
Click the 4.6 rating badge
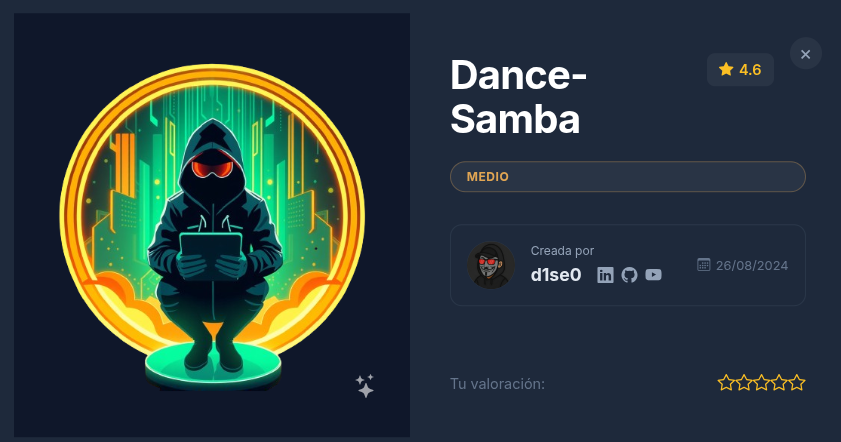click(740, 70)
